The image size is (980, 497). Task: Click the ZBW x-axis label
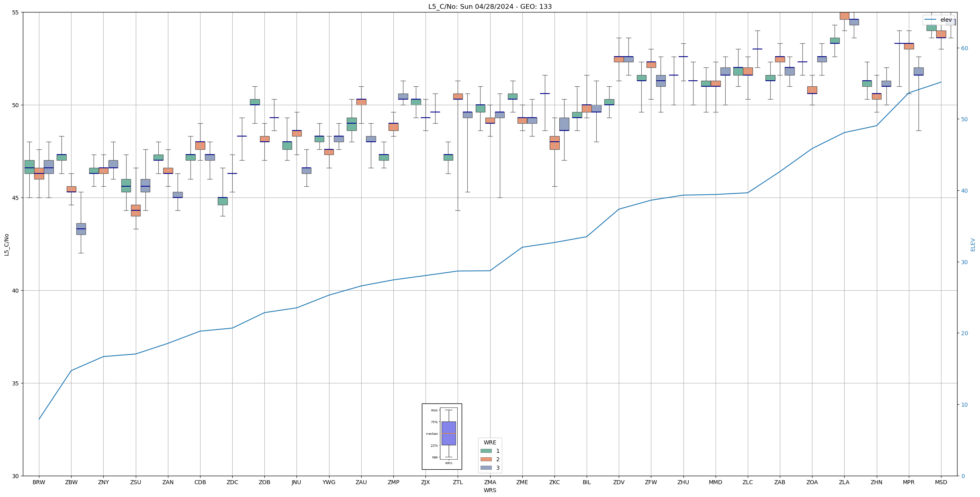pyautogui.click(x=71, y=483)
